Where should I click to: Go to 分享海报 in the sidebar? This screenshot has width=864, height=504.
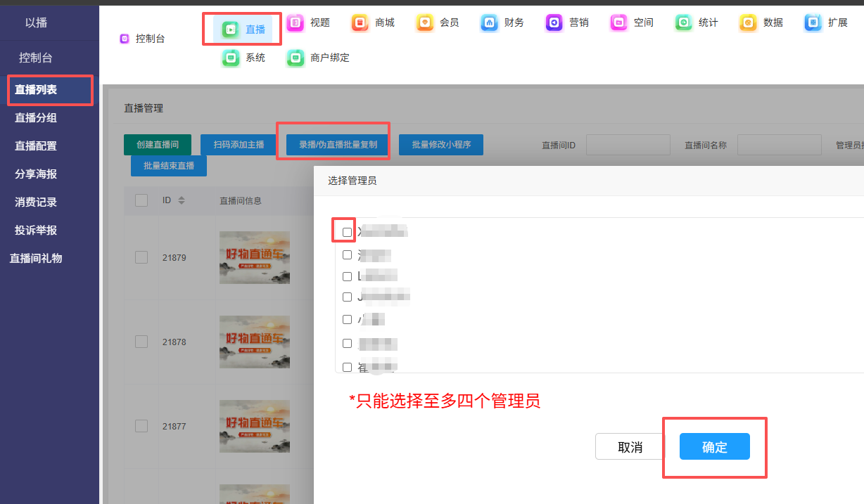click(36, 174)
